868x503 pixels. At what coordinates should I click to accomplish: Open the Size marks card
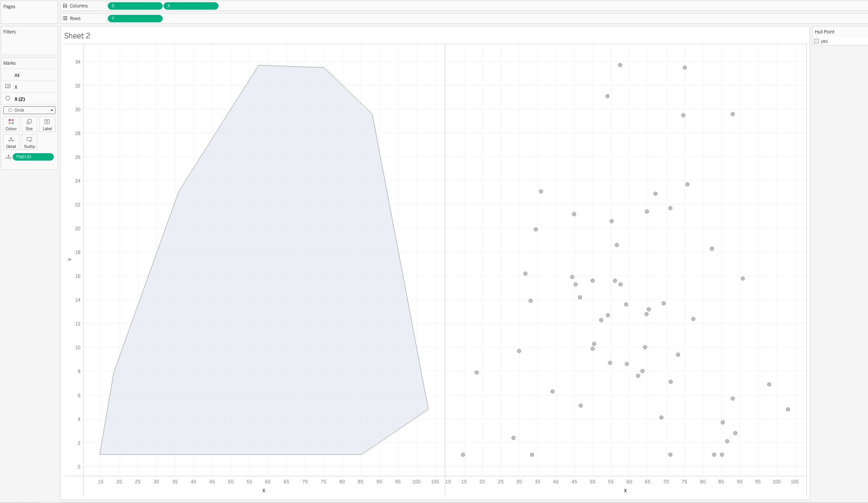click(x=29, y=124)
